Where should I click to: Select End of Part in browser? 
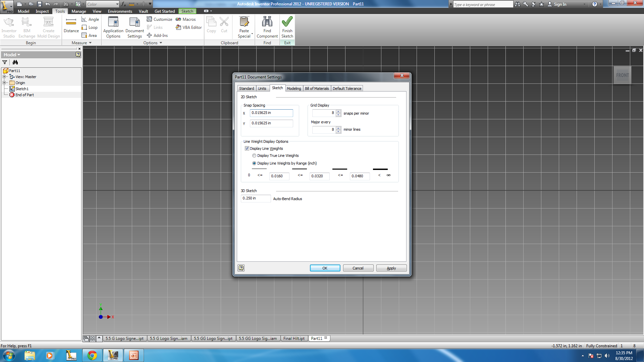[x=24, y=95]
